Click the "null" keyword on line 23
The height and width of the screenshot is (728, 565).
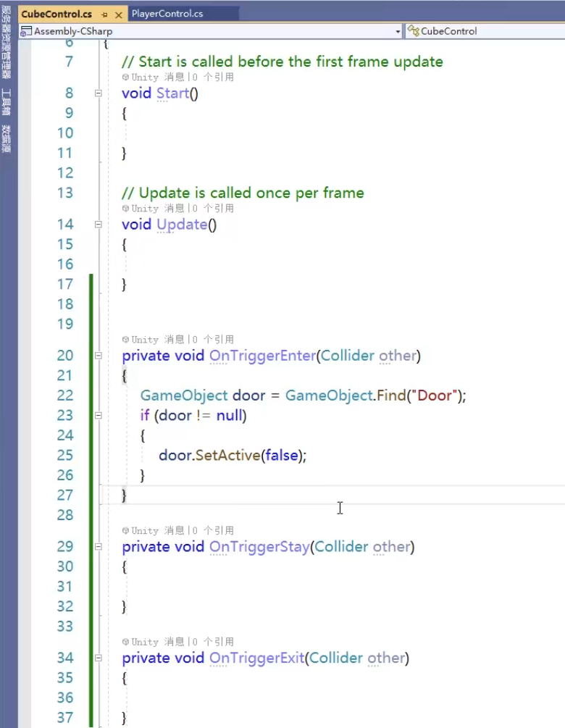point(230,416)
